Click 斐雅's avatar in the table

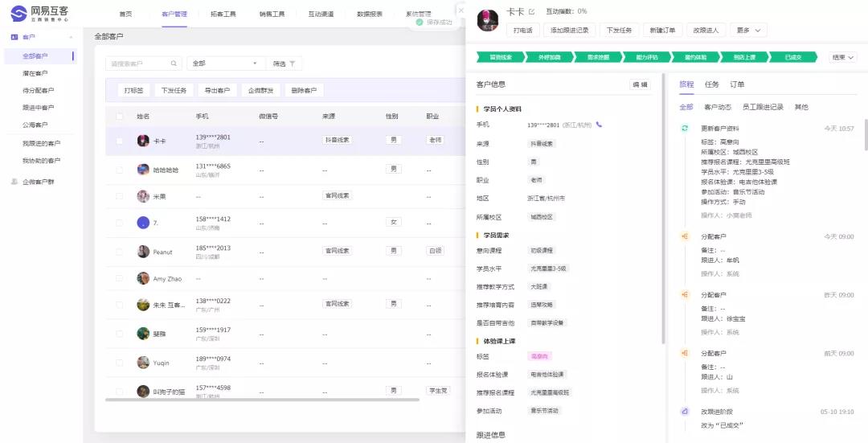[143, 334]
